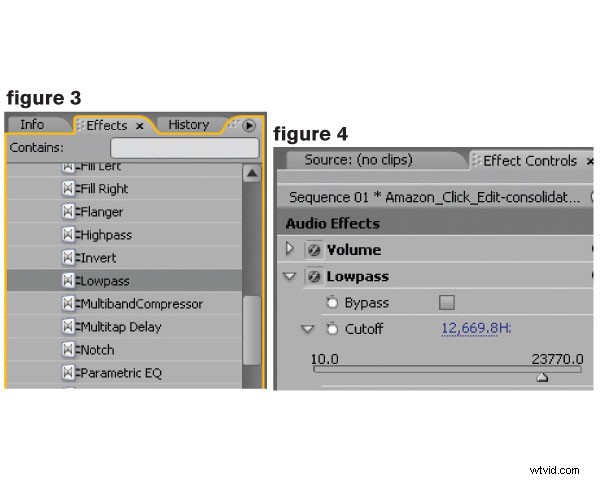Click the Cutoff slider track
Viewport: 600px width, 480px height.
(447, 369)
